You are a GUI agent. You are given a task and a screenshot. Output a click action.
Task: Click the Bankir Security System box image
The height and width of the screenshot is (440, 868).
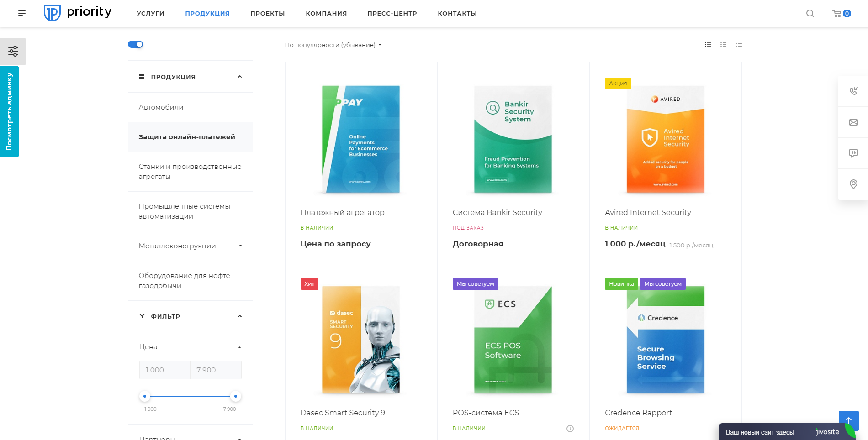point(513,139)
